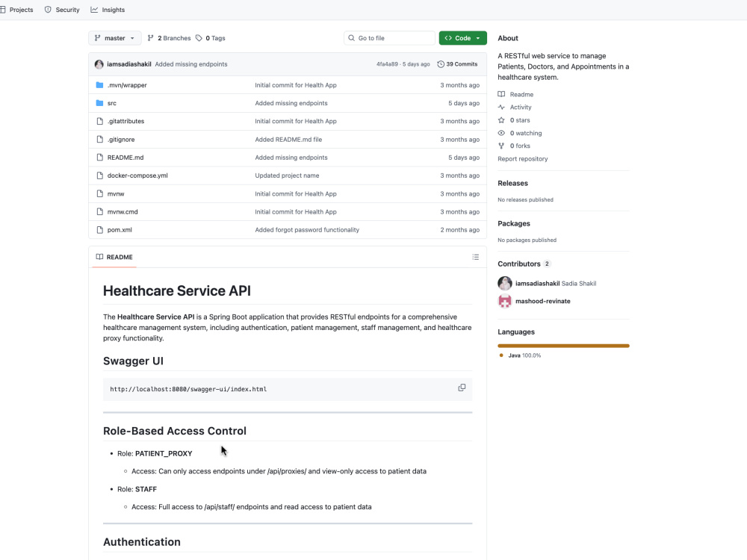Open the docker-compose.yml file
747x560 pixels.
(x=137, y=175)
